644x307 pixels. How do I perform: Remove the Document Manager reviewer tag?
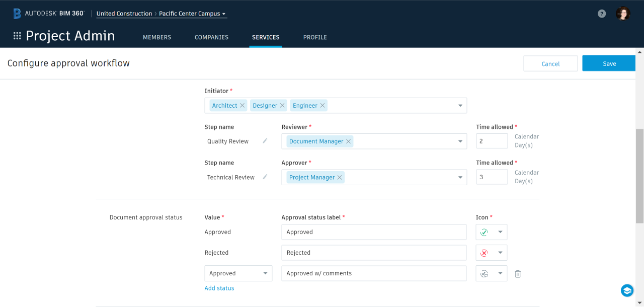[348, 141]
